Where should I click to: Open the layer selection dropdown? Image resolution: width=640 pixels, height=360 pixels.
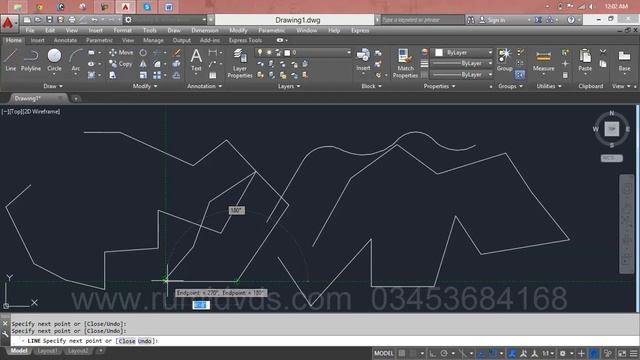pos(303,53)
